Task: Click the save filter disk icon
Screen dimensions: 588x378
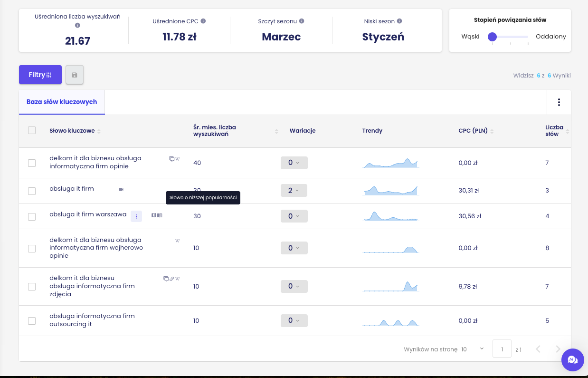Action: 74,75
